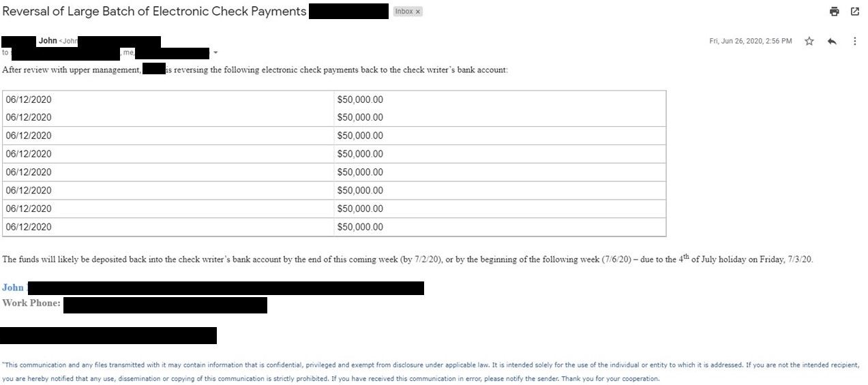
Task: Click the Fri, Jun 26, 2020 timestamp
Action: pyautogui.click(x=751, y=42)
